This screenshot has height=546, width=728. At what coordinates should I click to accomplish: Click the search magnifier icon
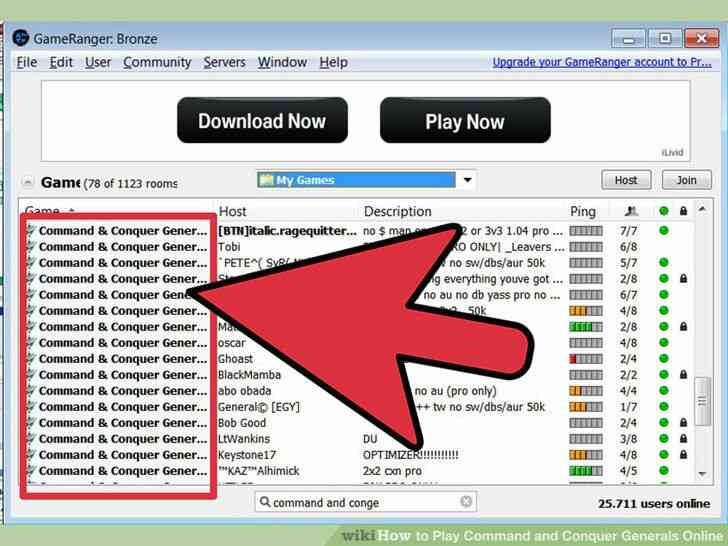[x=265, y=502]
